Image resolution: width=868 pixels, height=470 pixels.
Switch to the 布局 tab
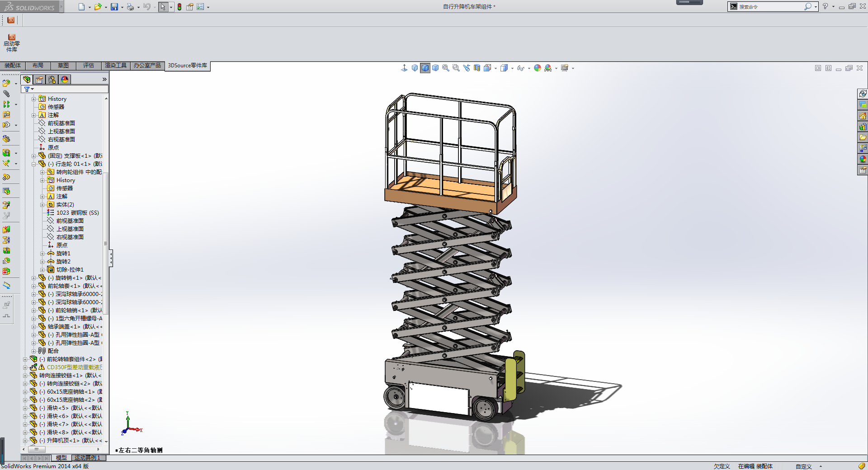pyautogui.click(x=38, y=66)
